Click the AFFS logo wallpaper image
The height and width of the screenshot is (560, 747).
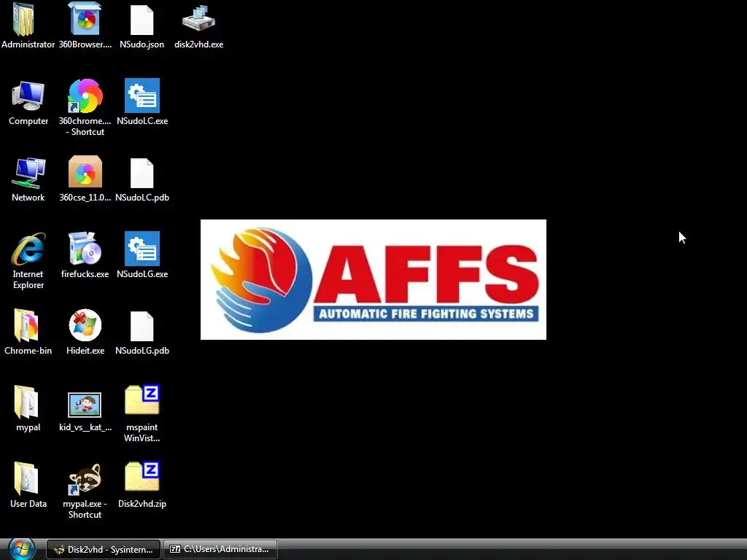373,279
